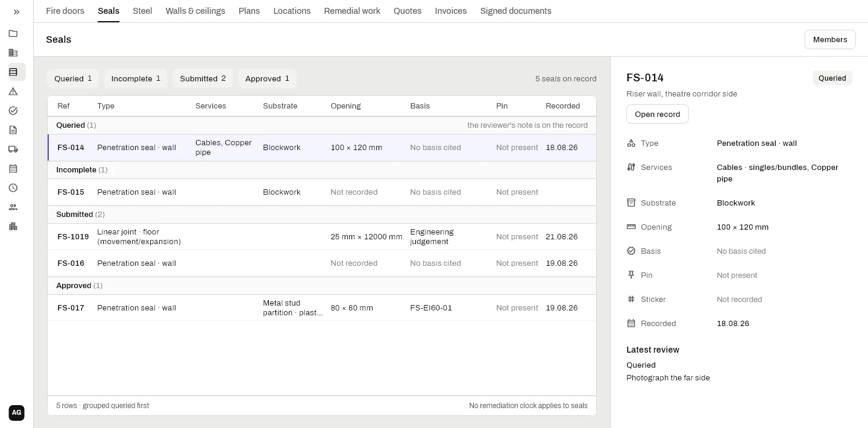Switch to the Fire doors tab

click(65, 11)
